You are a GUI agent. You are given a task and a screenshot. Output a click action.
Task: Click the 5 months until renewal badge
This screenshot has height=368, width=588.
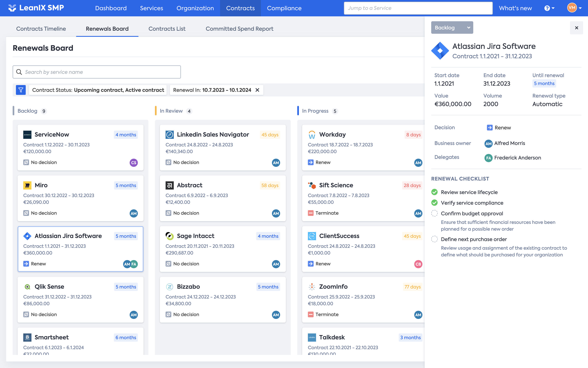pos(544,83)
